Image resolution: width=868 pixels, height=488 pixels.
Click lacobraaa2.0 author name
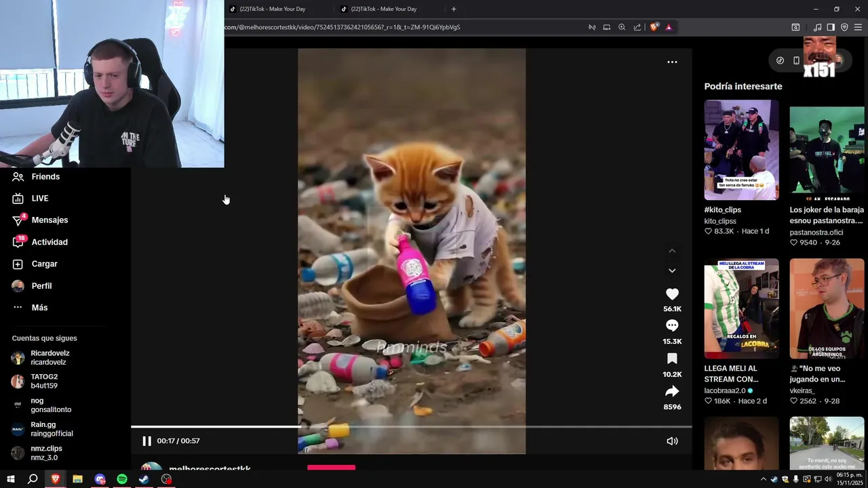[724, 390]
